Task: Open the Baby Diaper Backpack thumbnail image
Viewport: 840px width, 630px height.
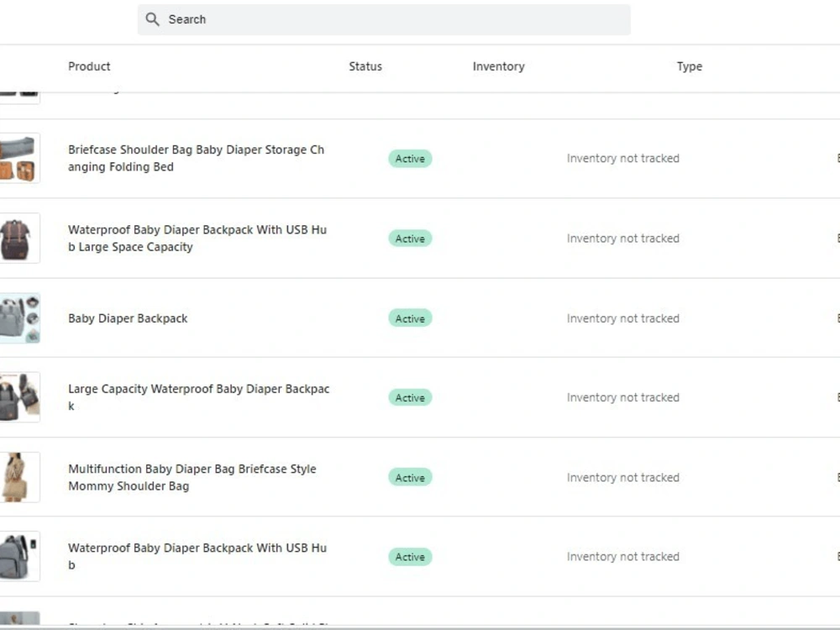Action: (x=20, y=318)
